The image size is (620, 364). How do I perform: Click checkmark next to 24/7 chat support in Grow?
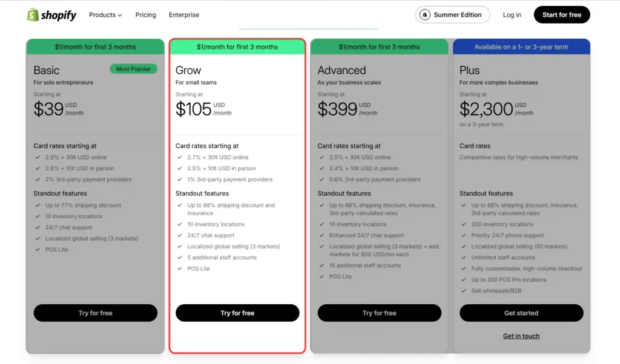(180, 235)
